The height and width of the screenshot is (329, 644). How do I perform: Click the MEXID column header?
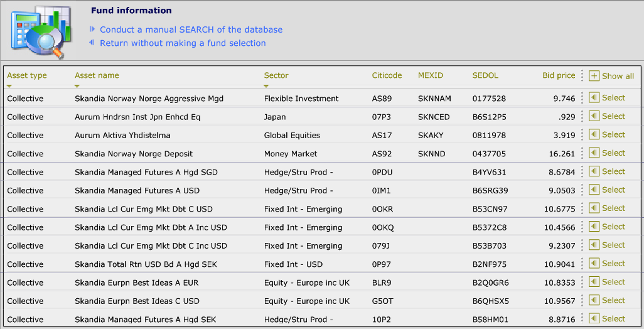coord(431,75)
